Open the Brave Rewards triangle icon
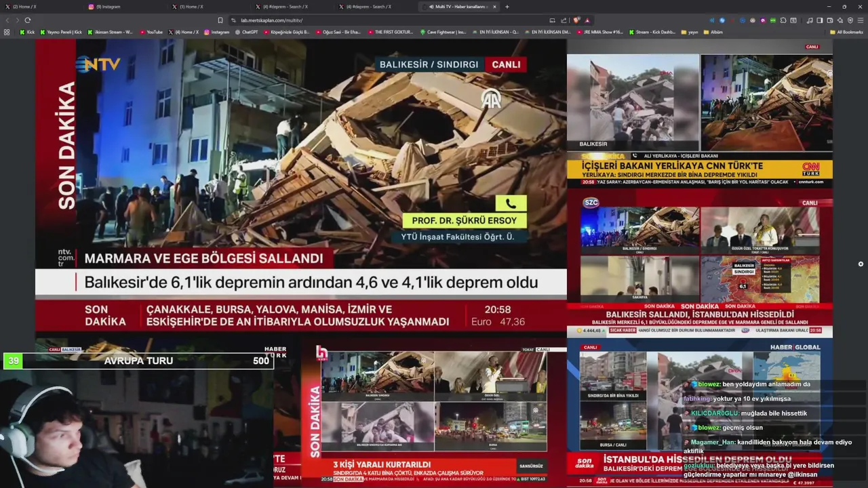Viewport: 868px width, 488px height. [x=587, y=20]
